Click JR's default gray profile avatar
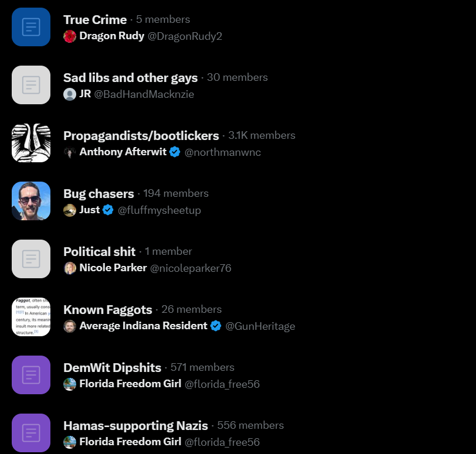 click(70, 94)
